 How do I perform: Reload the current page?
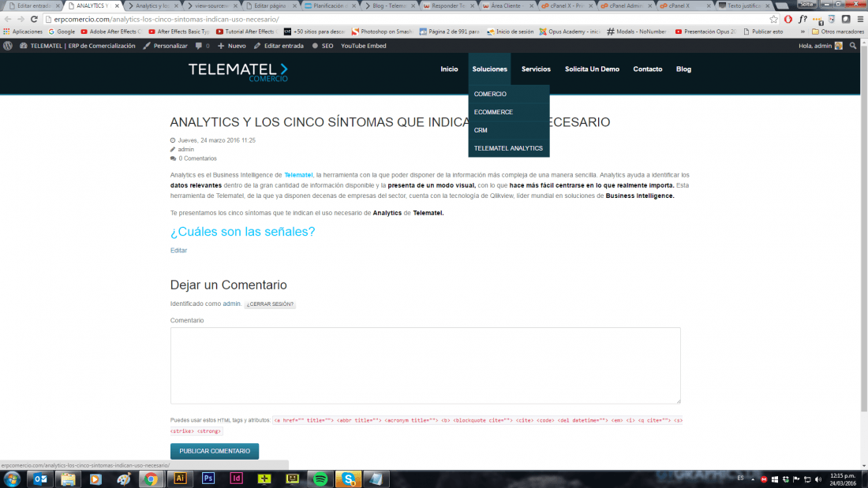pyautogui.click(x=34, y=19)
